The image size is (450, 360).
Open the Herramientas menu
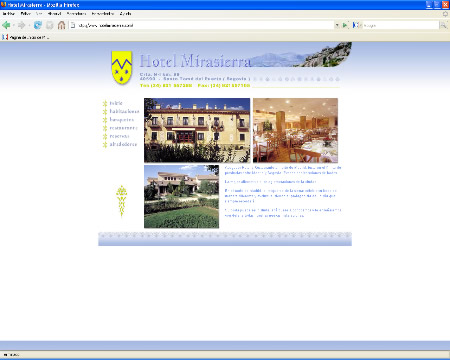pos(103,14)
